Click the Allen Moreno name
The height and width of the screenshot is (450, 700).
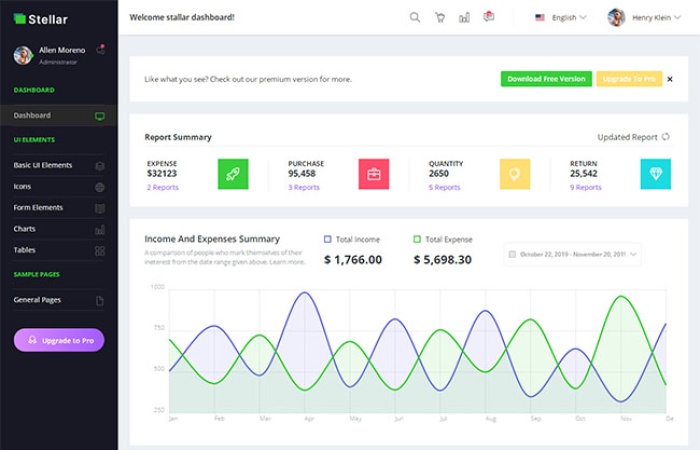pyautogui.click(x=62, y=50)
